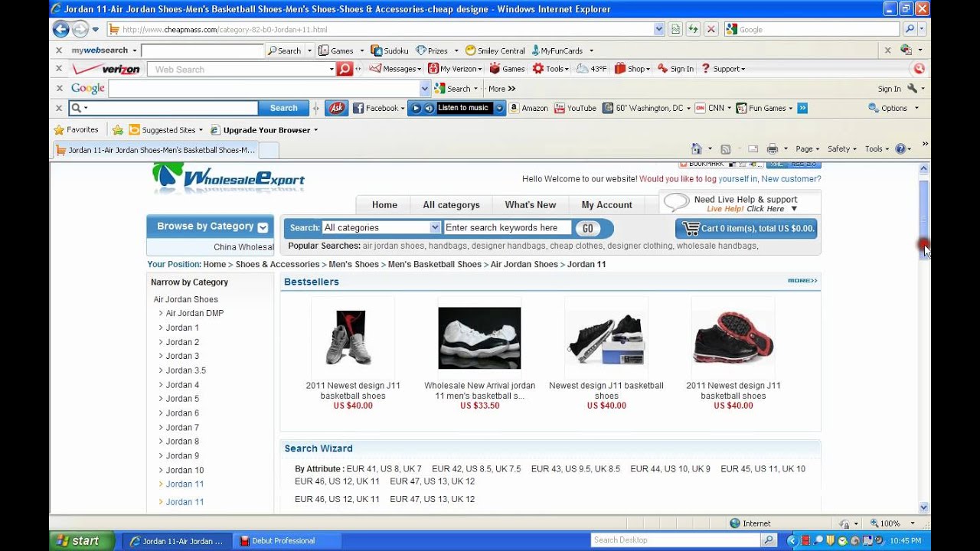Click the Print icon in command bar

[773, 148]
